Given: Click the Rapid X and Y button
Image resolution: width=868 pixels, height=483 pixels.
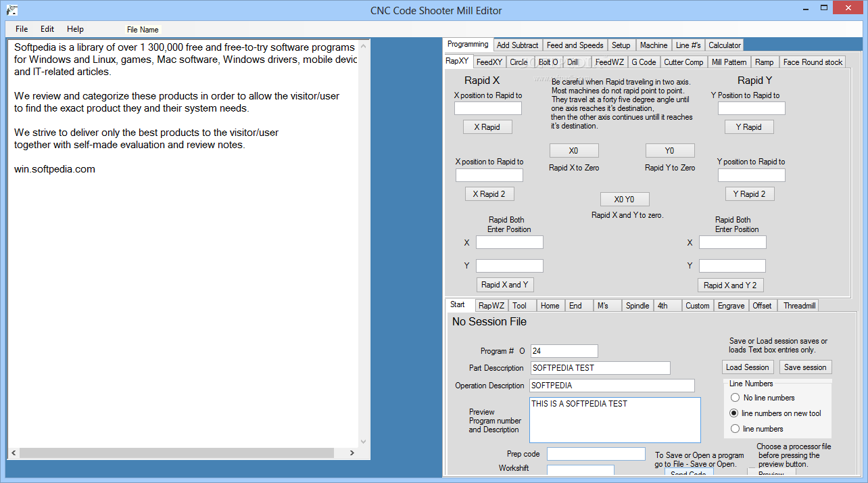Looking at the screenshot, I should (505, 285).
